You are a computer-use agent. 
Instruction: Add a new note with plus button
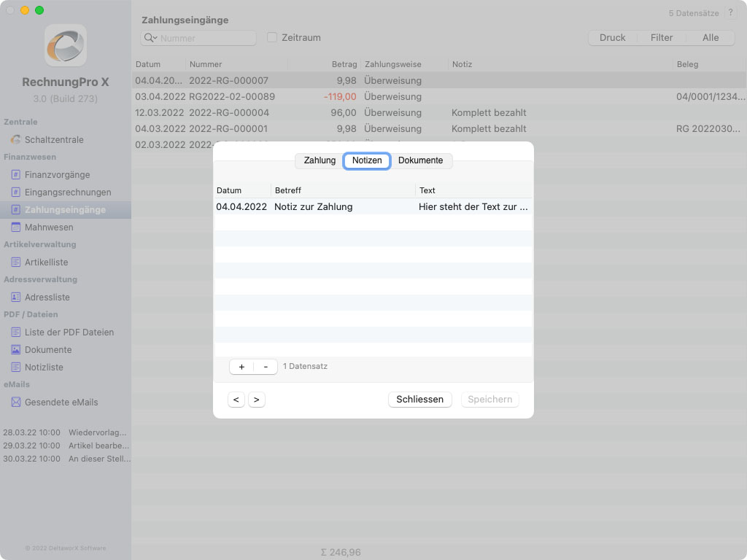click(x=241, y=367)
